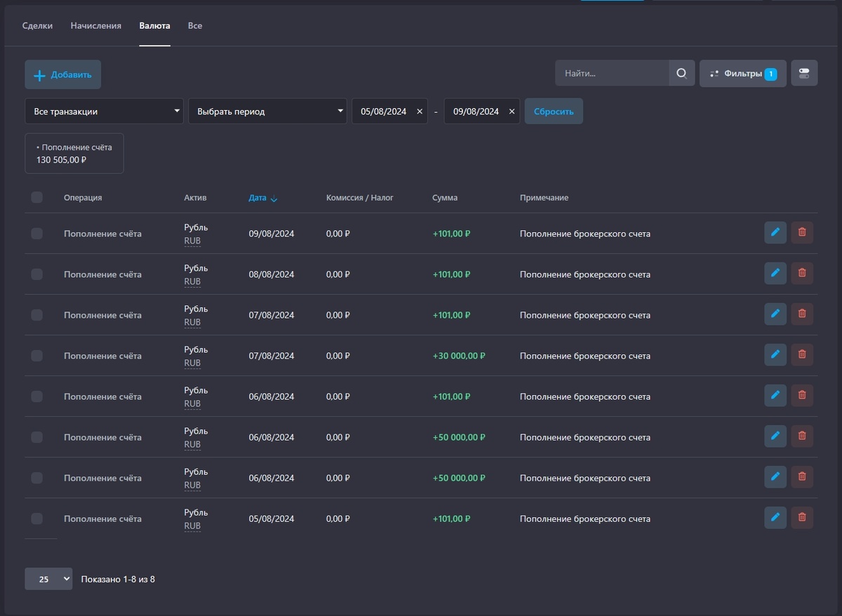Click the Операция column header
Image resolution: width=842 pixels, height=616 pixels.
(x=83, y=198)
